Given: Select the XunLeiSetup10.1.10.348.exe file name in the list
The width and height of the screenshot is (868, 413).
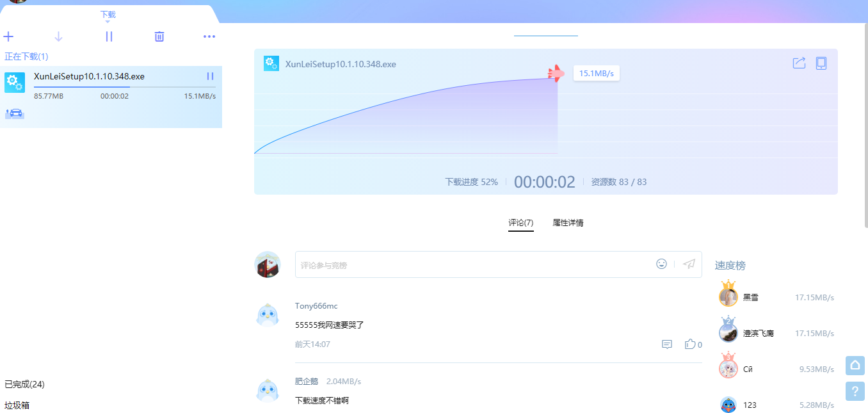Looking at the screenshot, I should pyautogui.click(x=89, y=76).
